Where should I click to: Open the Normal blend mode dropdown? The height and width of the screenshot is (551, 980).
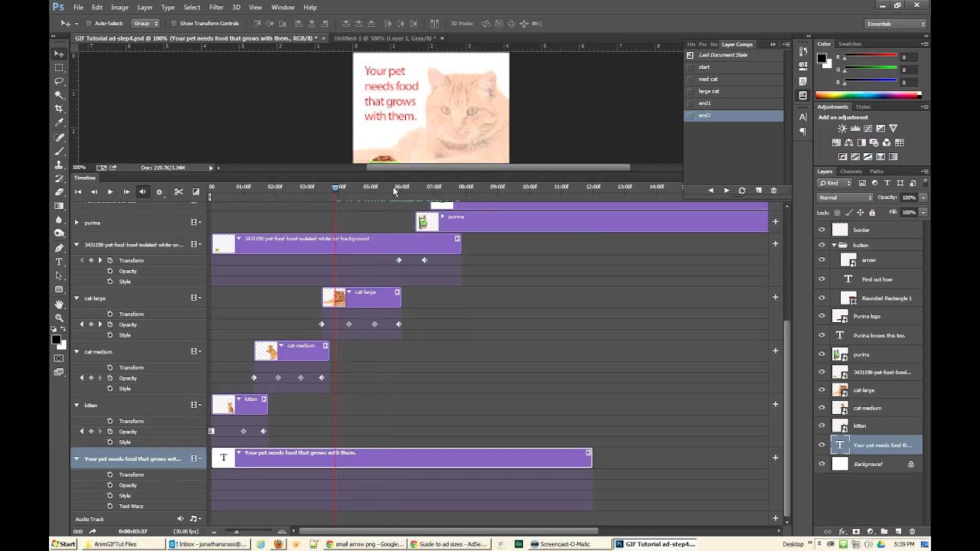[845, 197]
